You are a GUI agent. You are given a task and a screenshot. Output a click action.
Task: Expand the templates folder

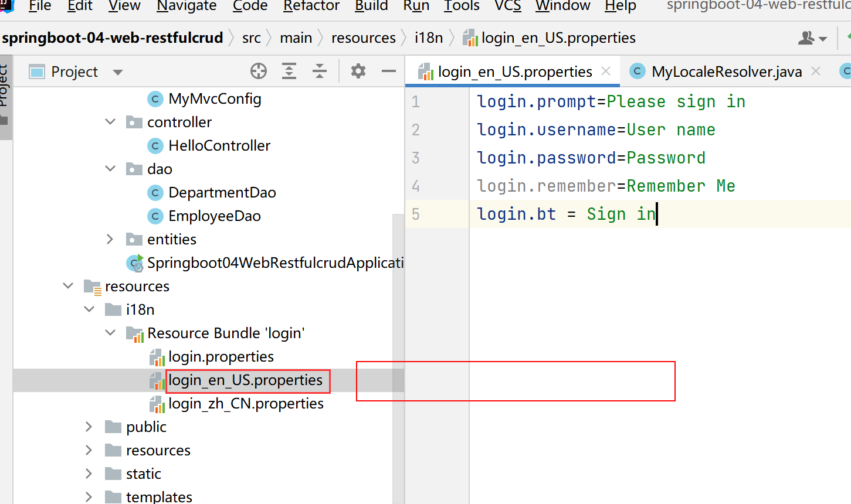89,497
